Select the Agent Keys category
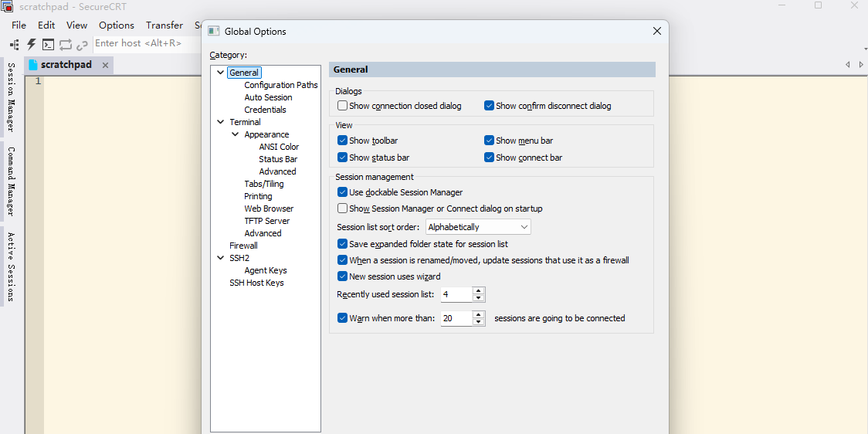The width and height of the screenshot is (868, 434). [266, 270]
